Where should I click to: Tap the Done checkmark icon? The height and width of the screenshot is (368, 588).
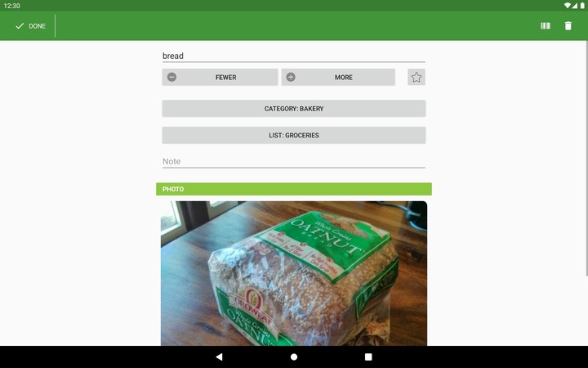pos(20,26)
